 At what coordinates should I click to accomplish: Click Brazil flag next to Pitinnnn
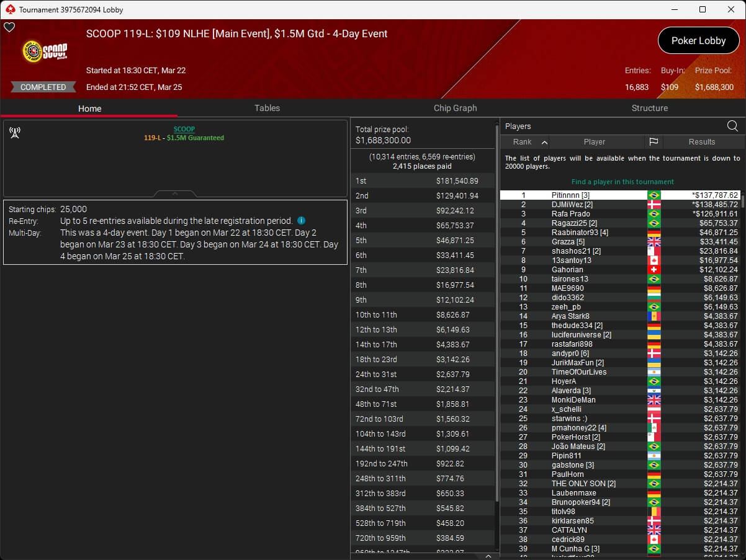pyautogui.click(x=654, y=195)
